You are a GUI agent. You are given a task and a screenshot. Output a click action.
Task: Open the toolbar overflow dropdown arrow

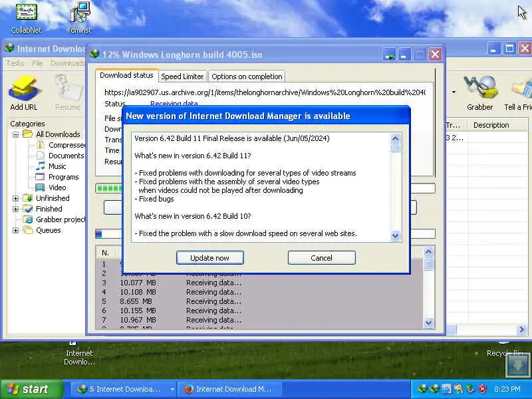pyautogui.click(x=454, y=92)
